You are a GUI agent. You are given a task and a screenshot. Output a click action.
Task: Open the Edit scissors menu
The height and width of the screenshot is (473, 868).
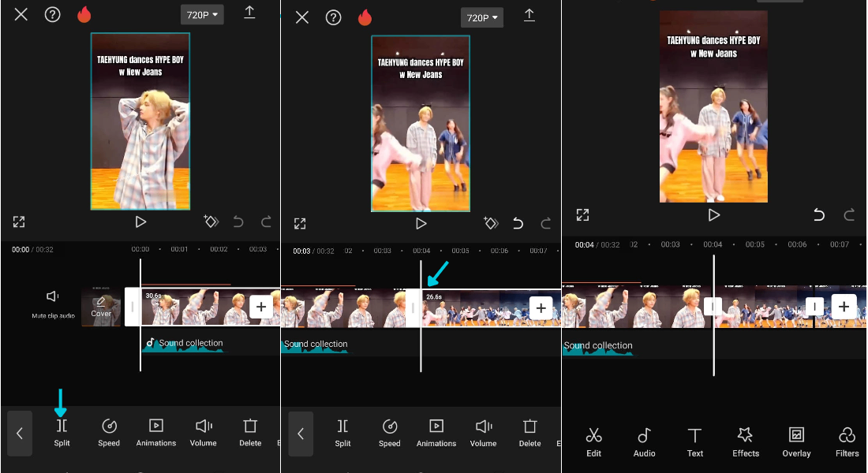point(594,442)
